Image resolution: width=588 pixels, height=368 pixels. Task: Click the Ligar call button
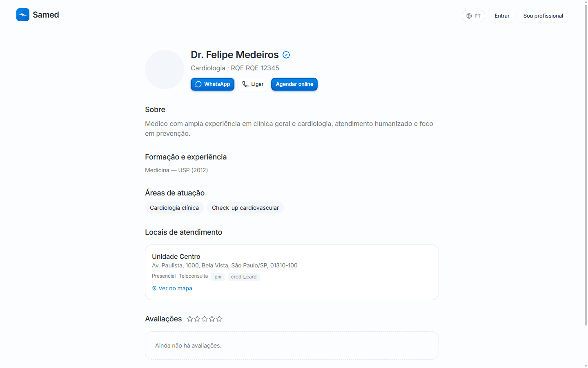pos(253,84)
